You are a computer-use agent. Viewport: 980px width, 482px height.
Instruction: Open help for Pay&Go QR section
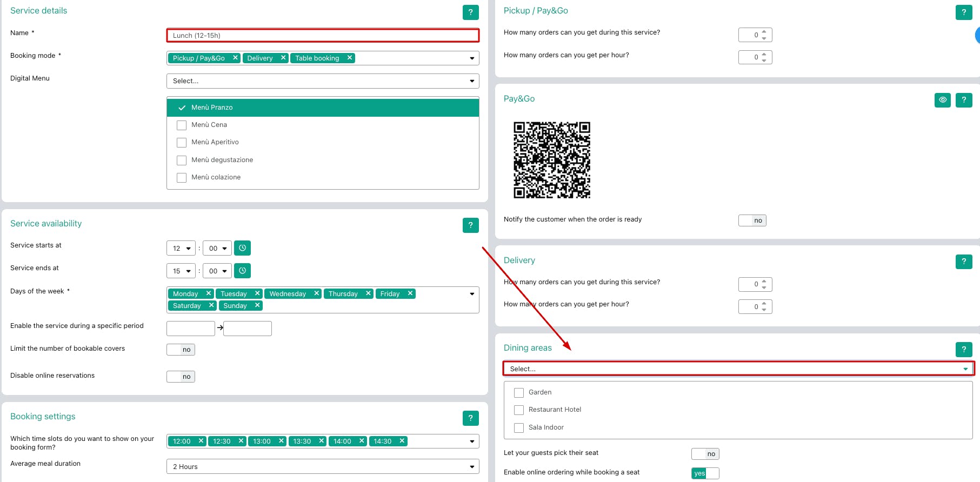(x=964, y=100)
